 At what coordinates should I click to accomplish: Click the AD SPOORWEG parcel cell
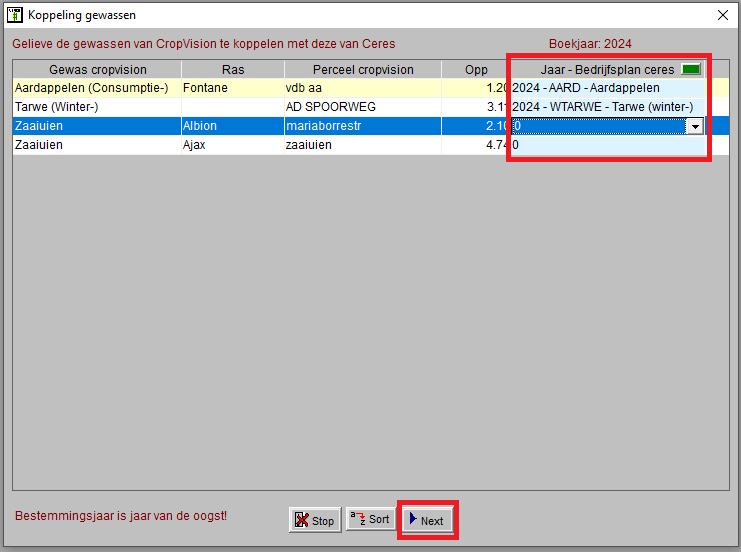[x=363, y=107]
